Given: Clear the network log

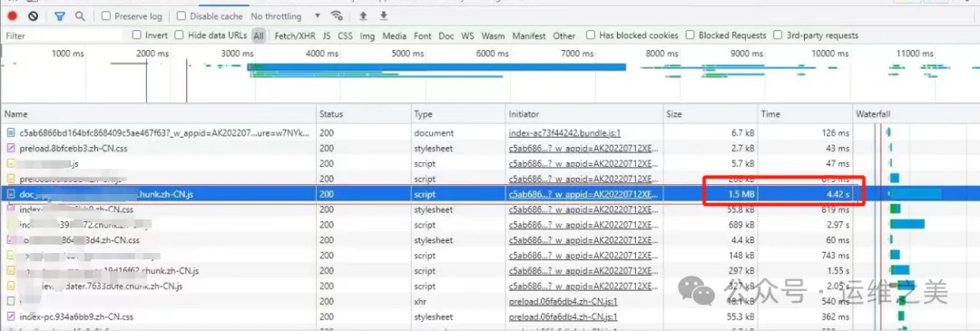Looking at the screenshot, I should click(x=34, y=16).
